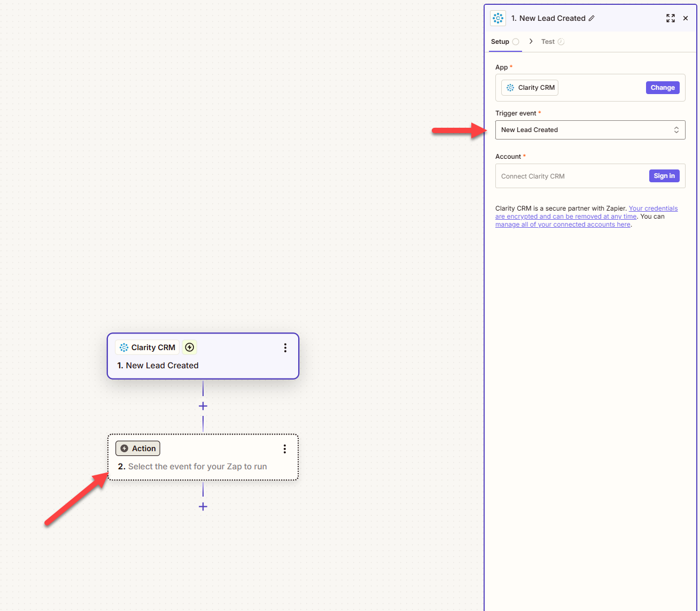The image size is (700, 611).
Task: Open the Trigger event dropdown
Action: click(x=590, y=130)
